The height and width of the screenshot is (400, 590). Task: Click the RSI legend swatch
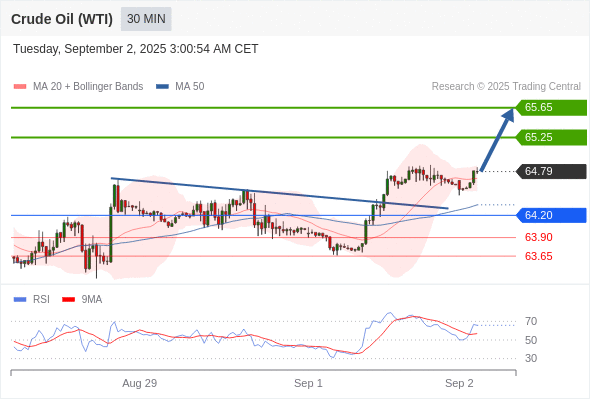point(20,300)
